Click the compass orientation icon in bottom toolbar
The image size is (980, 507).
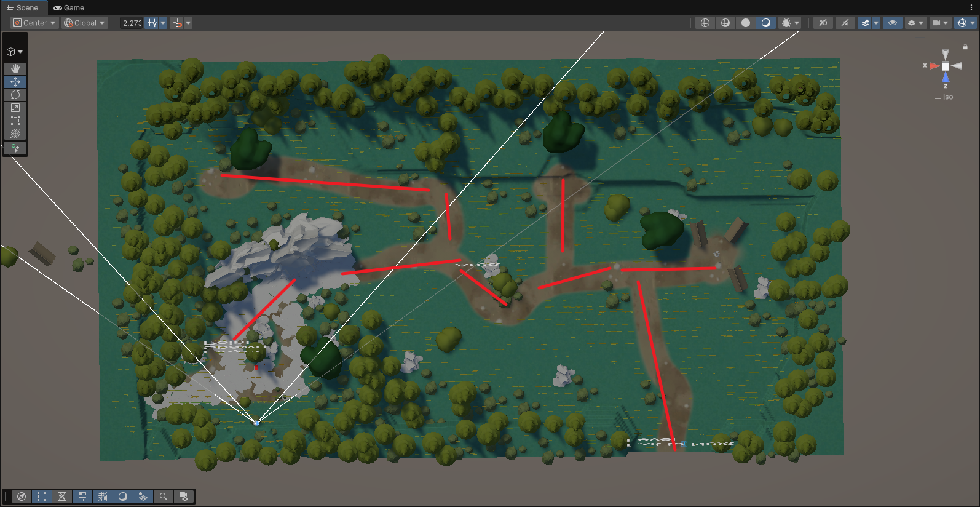pos(22,497)
